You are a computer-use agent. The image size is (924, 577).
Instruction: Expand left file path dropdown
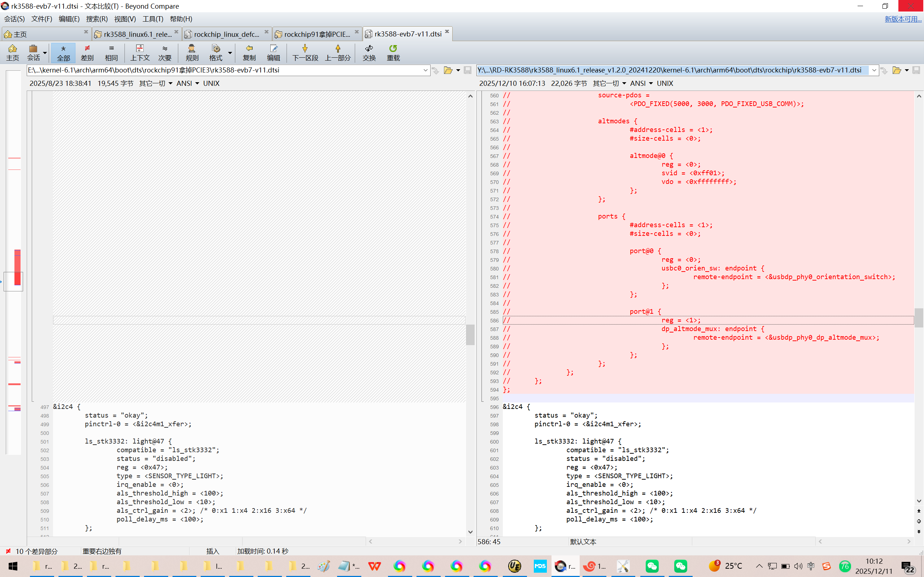tap(425, 70)
